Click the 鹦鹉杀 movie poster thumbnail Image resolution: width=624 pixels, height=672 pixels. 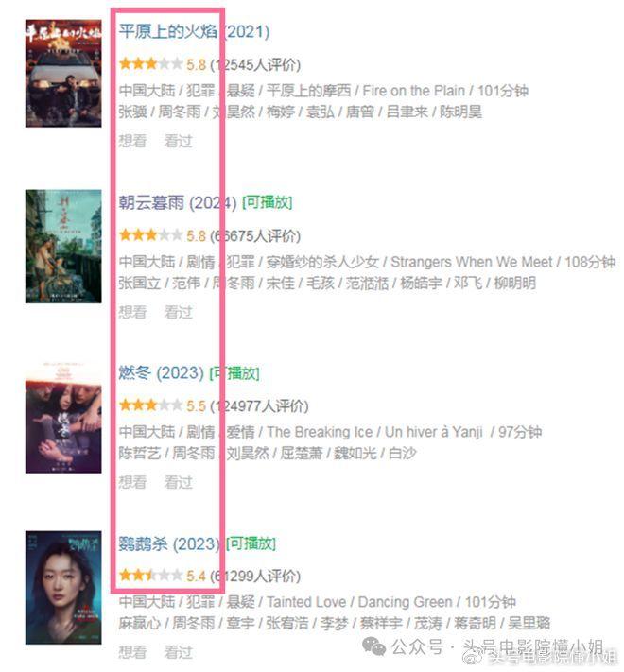pos(63,588)
